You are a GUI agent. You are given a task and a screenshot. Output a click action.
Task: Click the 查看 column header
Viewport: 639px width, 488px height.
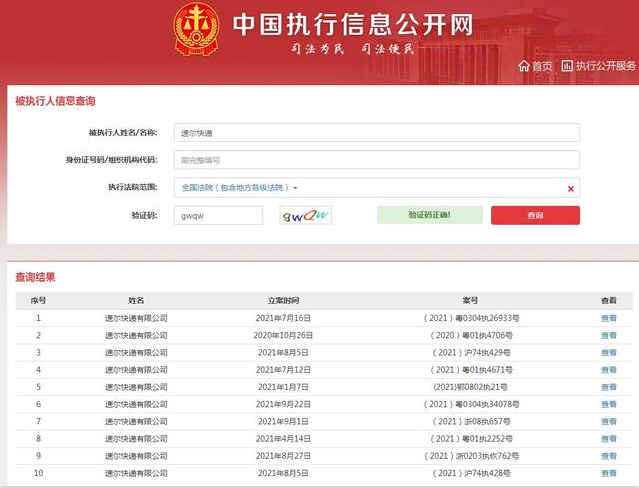click(608, 300)
